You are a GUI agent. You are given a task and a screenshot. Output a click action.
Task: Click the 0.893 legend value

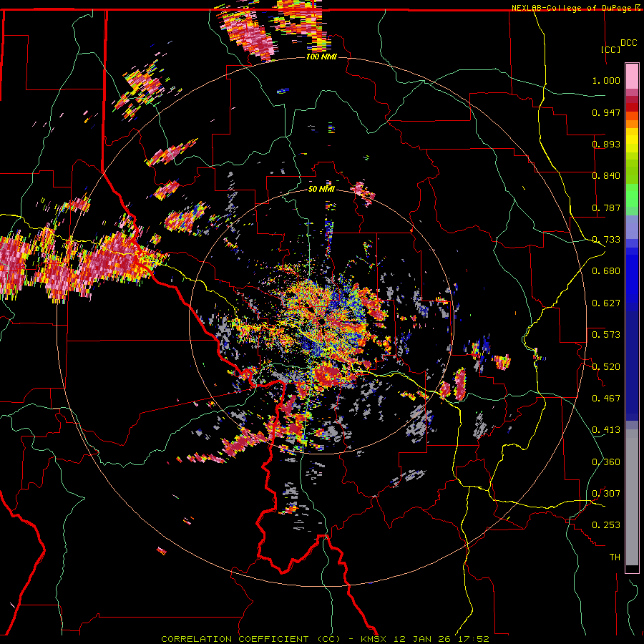coord(606,144)
